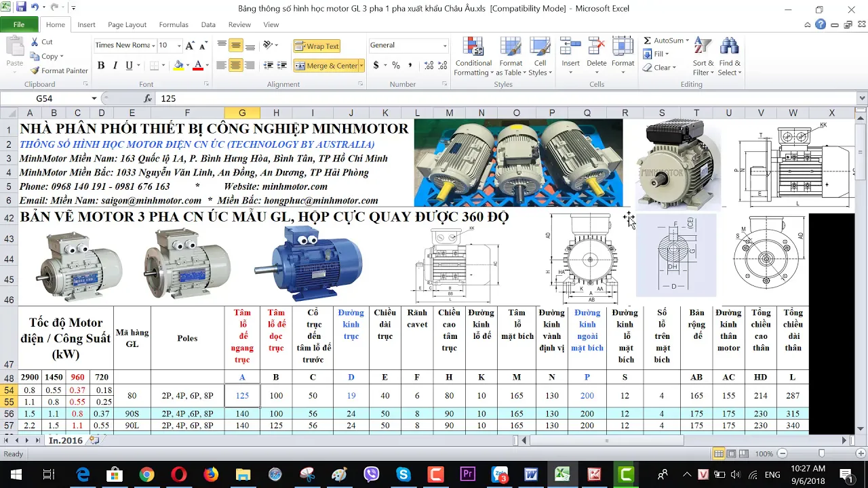
Task: Switch to Page Layout view in status bar
Action: pos(731,453)
